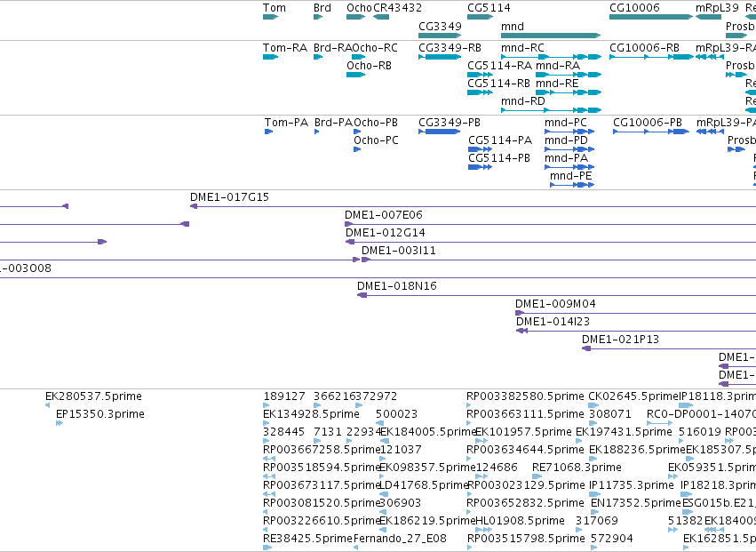756x552 pixels.
Task: Select the mnd gene label
Action: click(512, 27)
